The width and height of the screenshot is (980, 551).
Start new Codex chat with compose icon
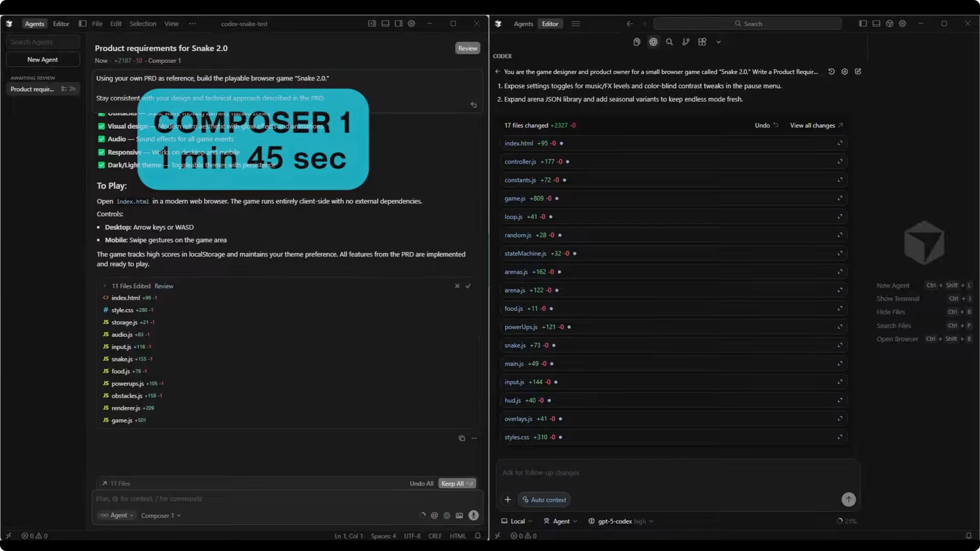(x=858, y=72)
